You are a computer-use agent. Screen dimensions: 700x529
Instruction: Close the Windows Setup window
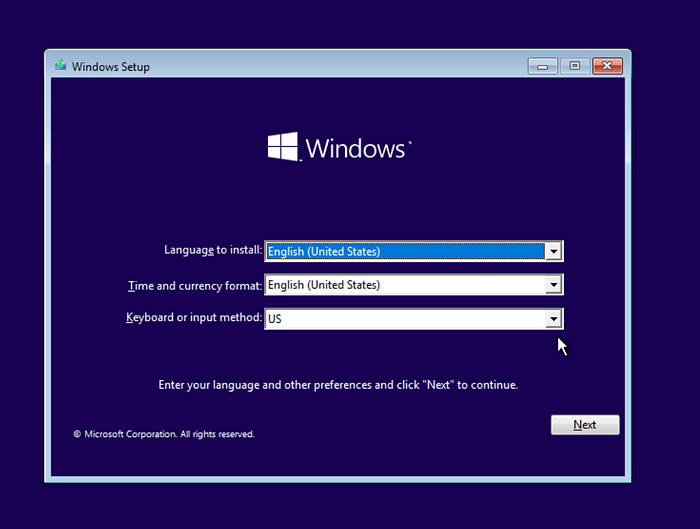[607, 66]
